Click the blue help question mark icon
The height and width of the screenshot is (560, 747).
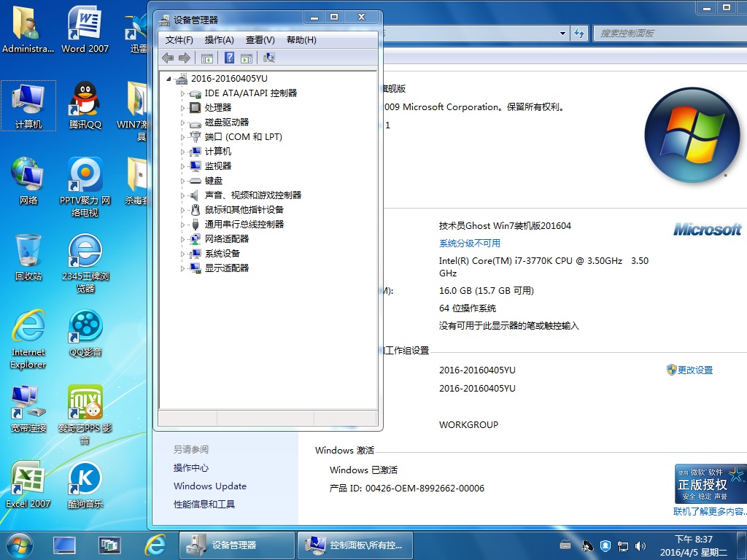click(x=229, y=58)
